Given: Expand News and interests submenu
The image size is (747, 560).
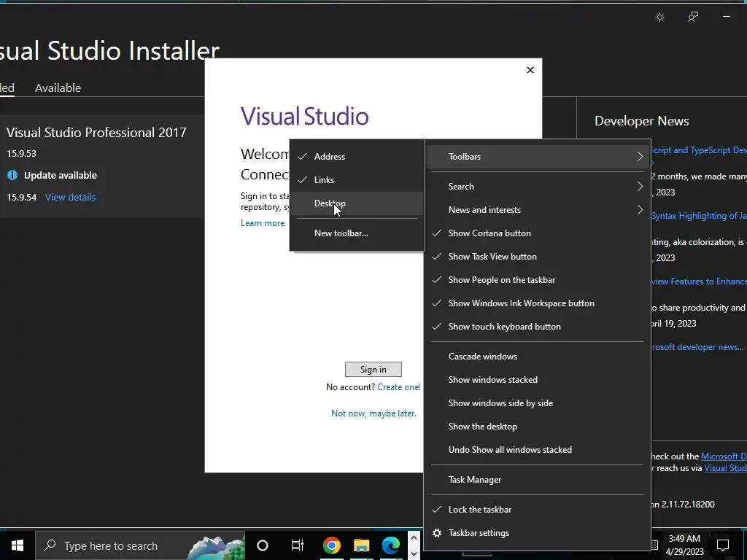Looking at the screenshot, I should point(538,210).
